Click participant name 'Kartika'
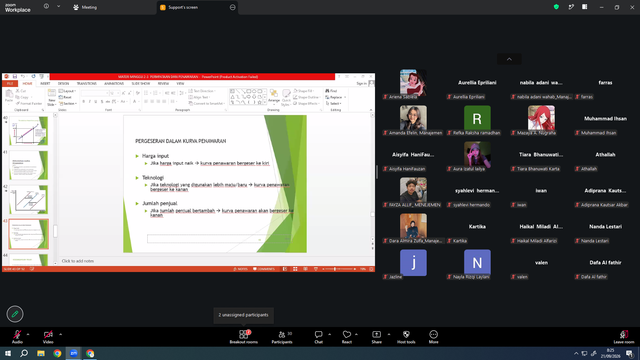 [x=477, y=227]
